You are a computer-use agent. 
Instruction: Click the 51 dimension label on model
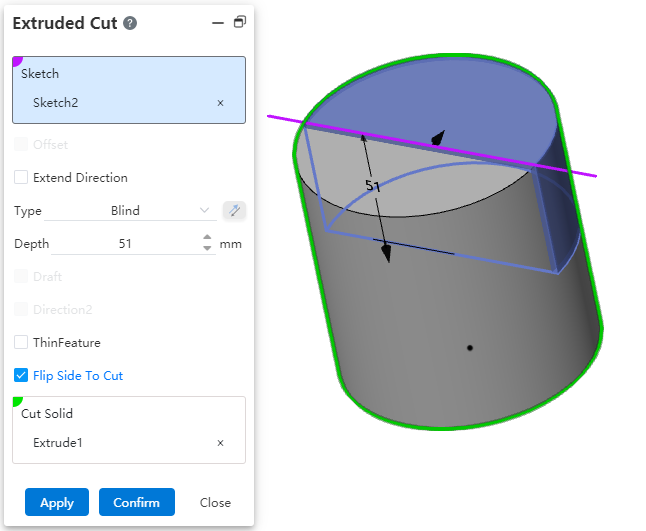coord(373,186)
